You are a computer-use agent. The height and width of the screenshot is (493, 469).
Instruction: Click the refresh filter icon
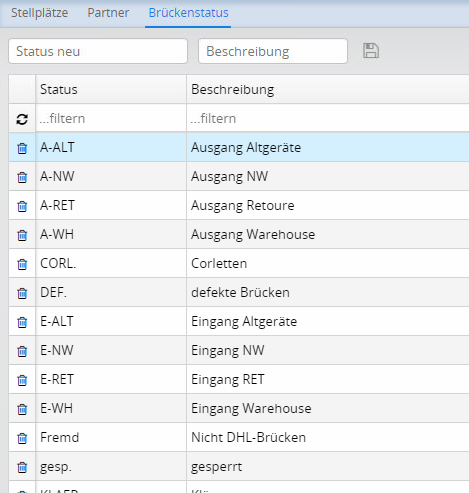click(22, 119)
